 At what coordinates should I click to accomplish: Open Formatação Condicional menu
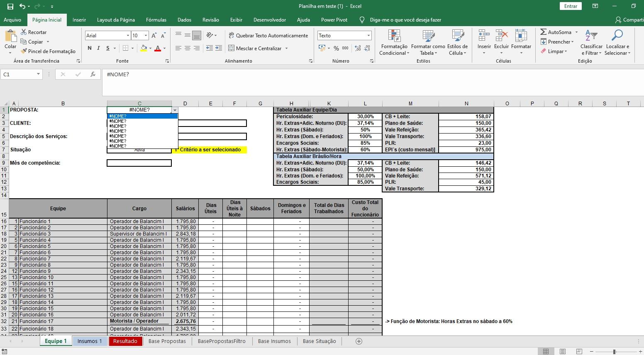click(394, 42)
